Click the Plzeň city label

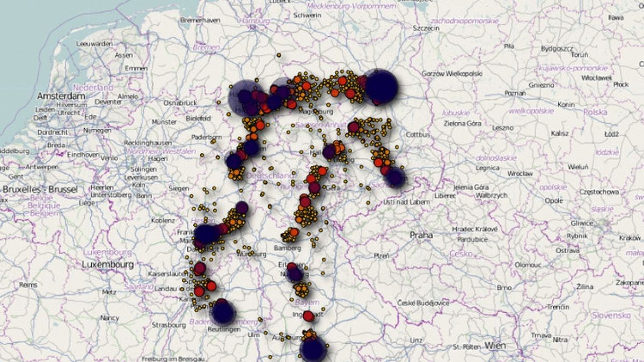[x=382, y=256]
